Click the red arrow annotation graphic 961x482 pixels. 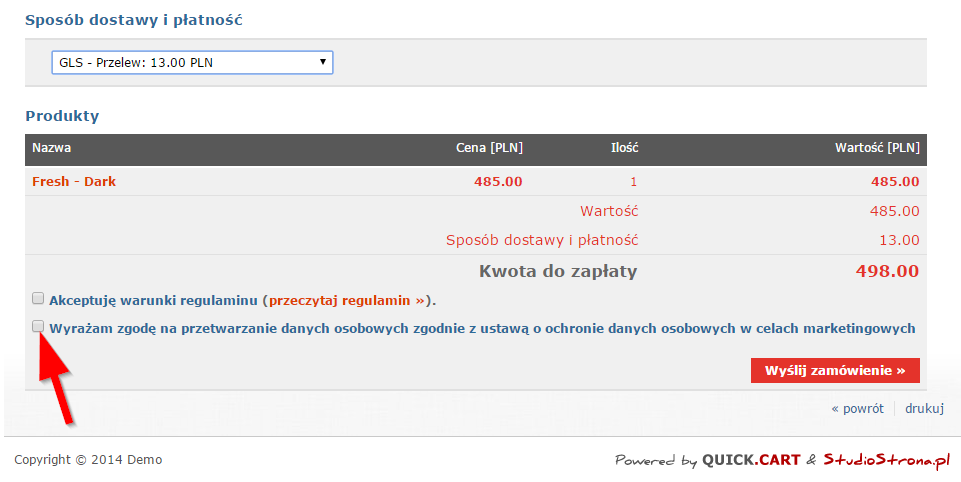tap(56, 377)
